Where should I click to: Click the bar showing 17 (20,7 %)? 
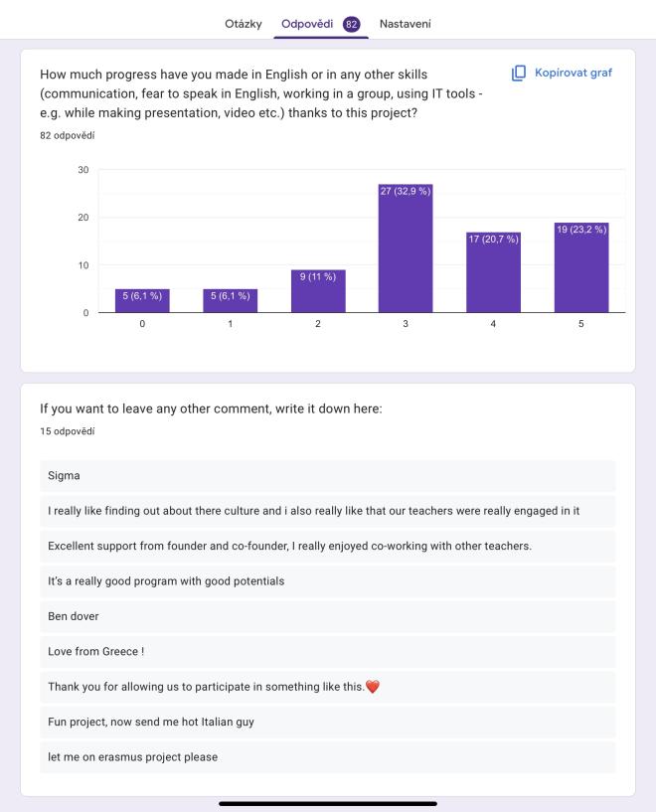pyautogui.click(x=493, y=272)
